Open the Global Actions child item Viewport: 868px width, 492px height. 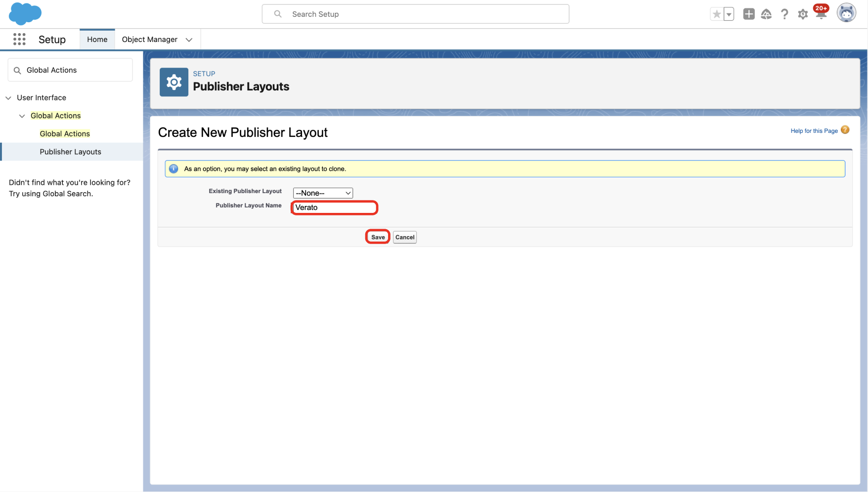[65, 134]
